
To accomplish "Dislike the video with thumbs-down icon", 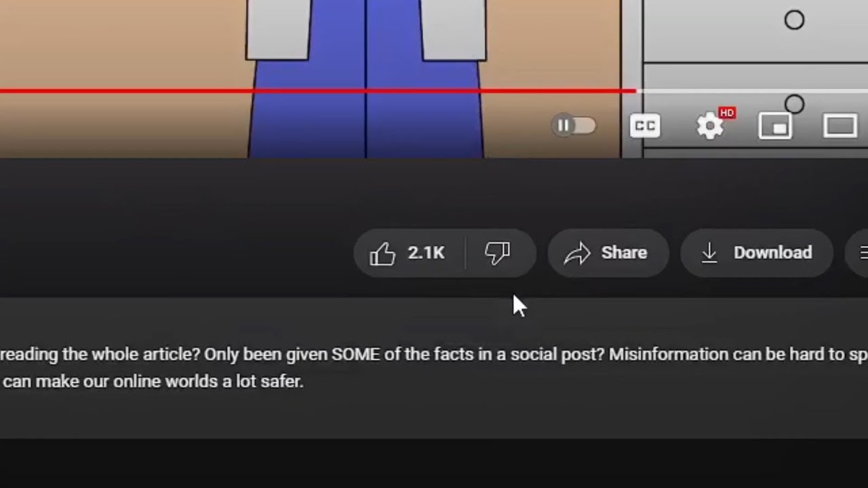I will [x=497, y=253].
